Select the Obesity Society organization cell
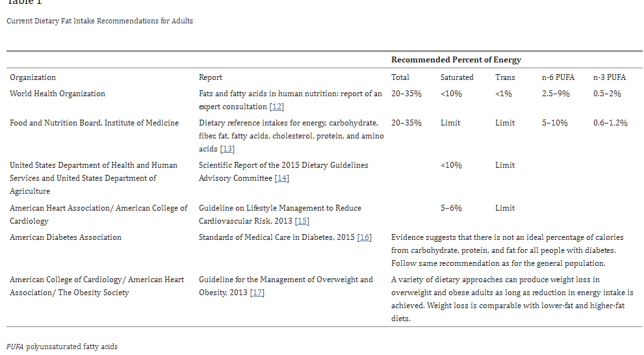 (x=97, y=286)
